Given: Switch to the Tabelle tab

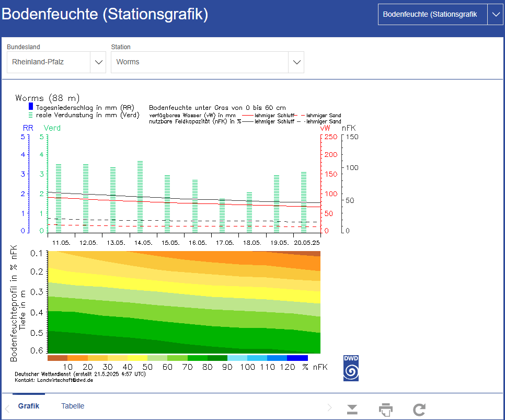Looking at the screenshot, I should 73,406.
